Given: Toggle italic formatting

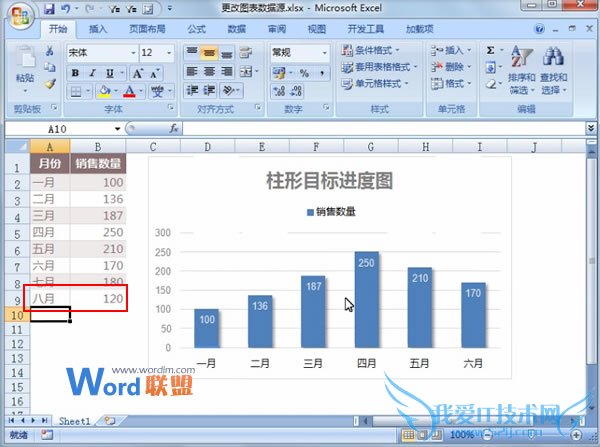Looking at the screenshot, I should (92, 73).
